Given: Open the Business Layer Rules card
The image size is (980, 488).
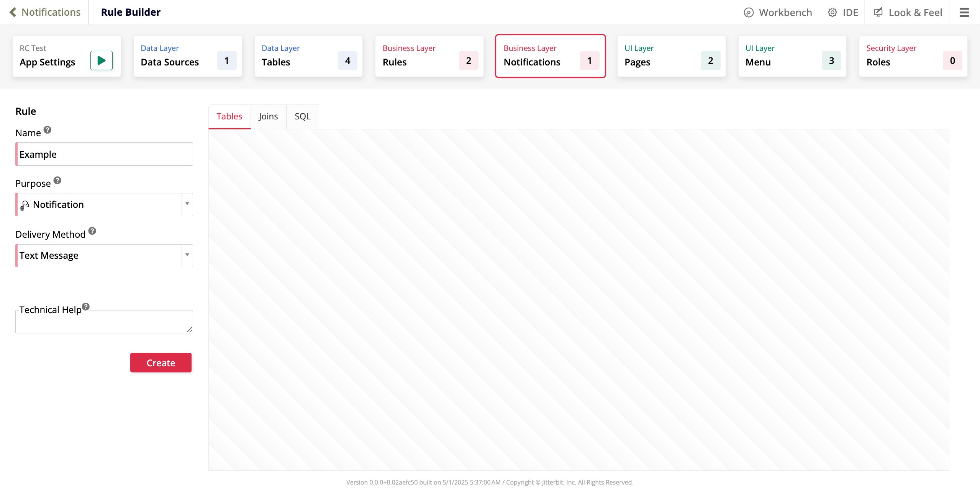Looking at the screenshot, I should point(429,56).
